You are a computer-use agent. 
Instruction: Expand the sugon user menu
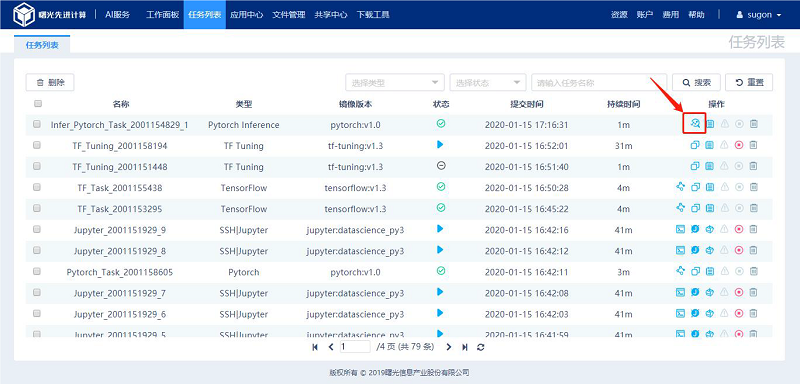759,15
